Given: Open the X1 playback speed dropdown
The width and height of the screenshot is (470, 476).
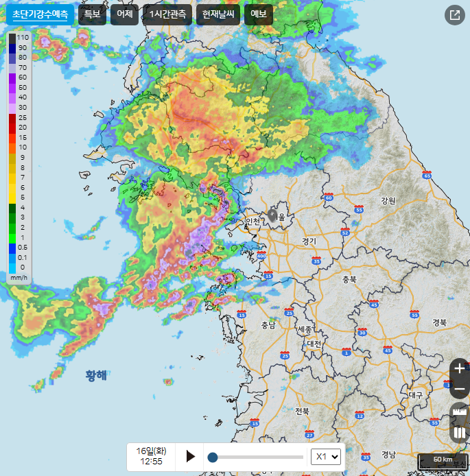Looking at the screenshot, I should point(326,457).
